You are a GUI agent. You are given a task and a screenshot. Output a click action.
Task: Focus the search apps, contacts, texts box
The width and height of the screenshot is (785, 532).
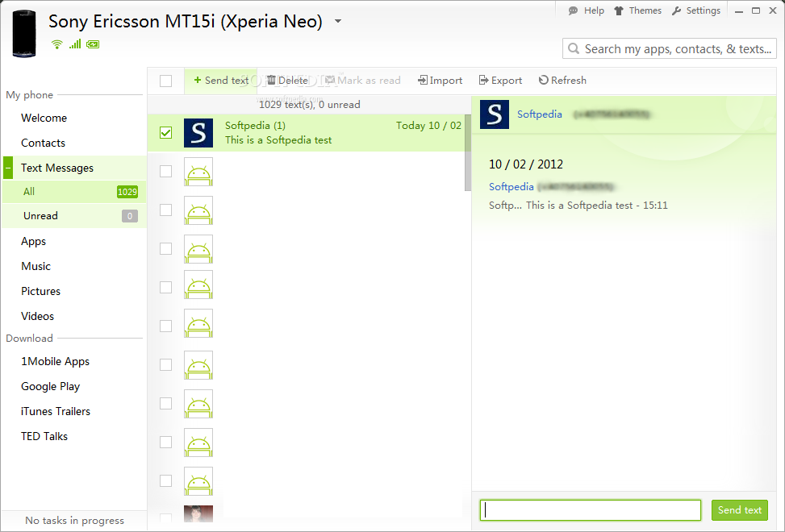[670, 48]
